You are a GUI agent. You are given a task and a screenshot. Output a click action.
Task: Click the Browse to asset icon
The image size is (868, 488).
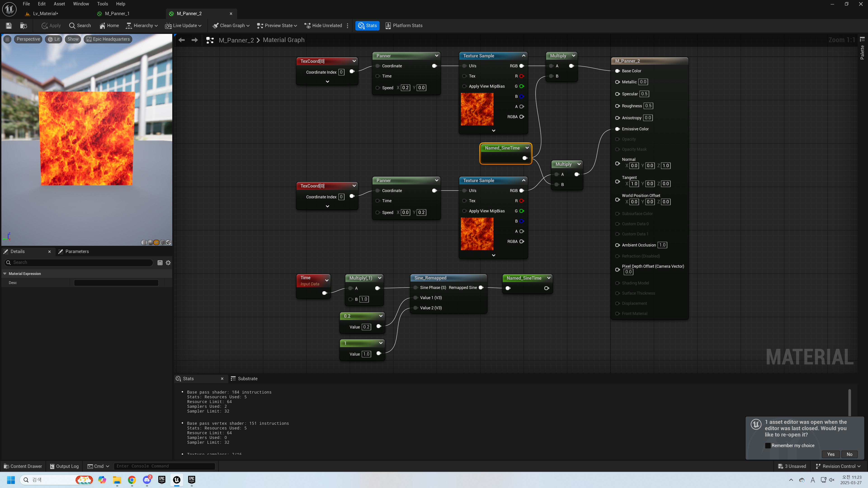(x=24, y=26)
